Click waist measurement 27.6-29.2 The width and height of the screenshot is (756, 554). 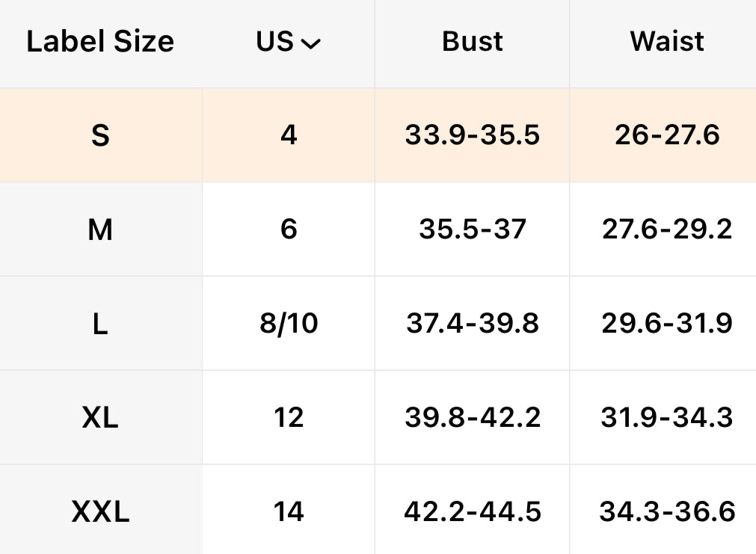(667, 230)
